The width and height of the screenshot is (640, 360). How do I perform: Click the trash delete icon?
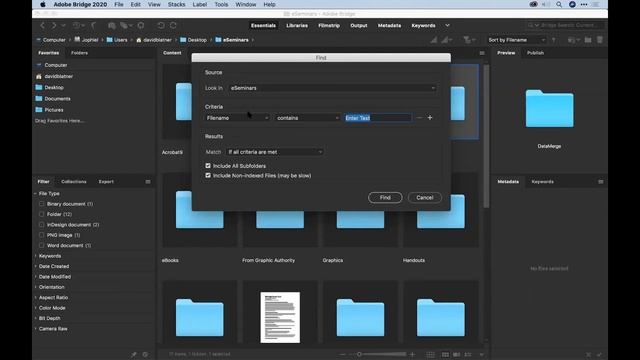click(x=600, y=40)
